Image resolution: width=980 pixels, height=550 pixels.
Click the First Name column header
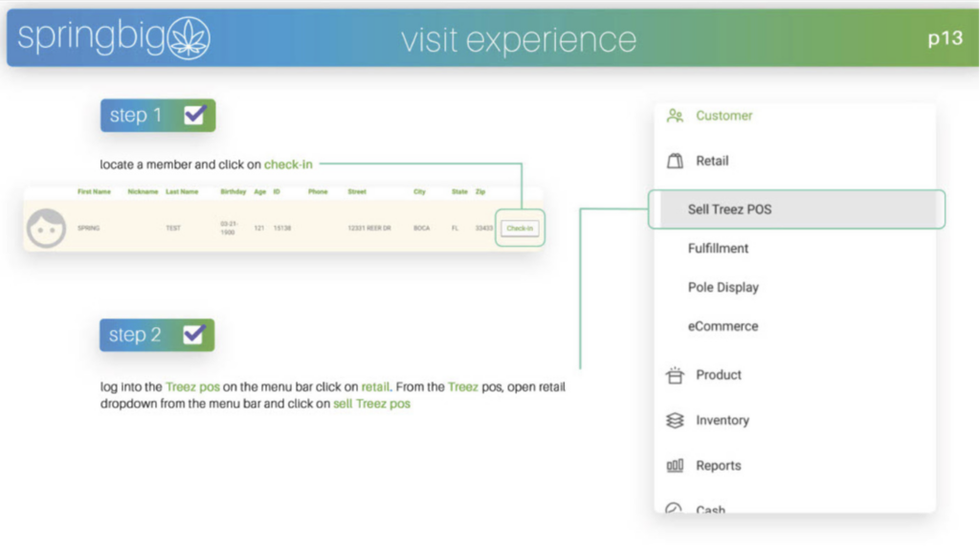[94, 192]
